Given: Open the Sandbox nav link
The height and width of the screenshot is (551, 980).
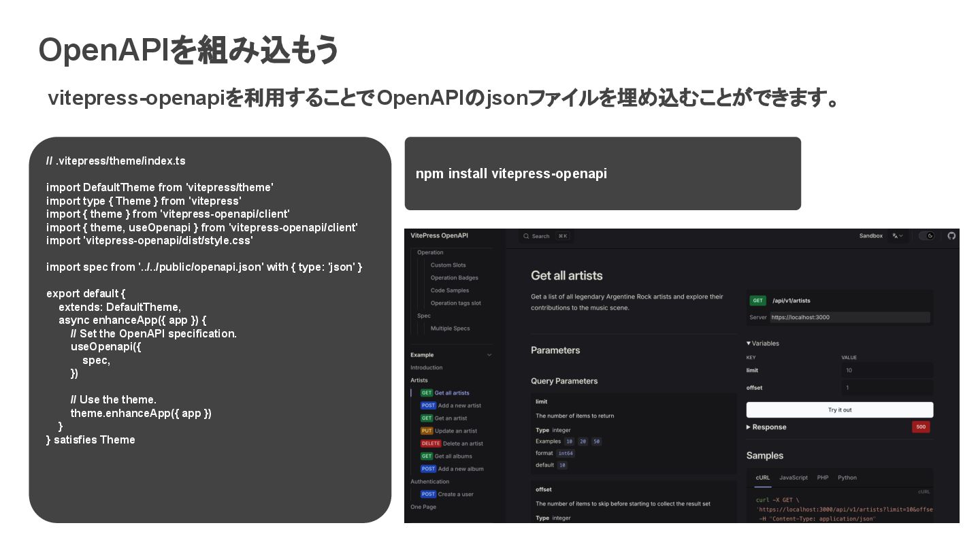Looking at the screenshot, I should [x=871, y=236].
